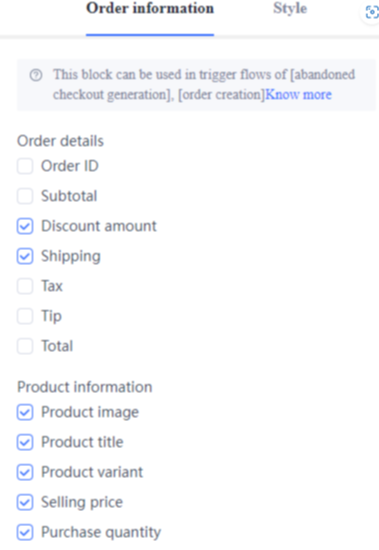The width and height of the screenshot is (379, 550).
Task: Check the Total checkbox
Action: click(x=25, y=346)
